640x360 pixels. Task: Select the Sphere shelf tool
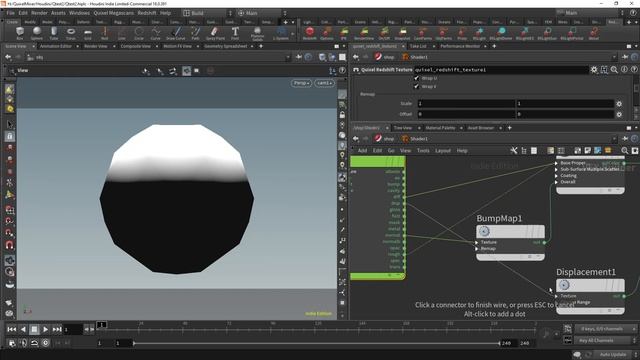click(x=37, y=33)
